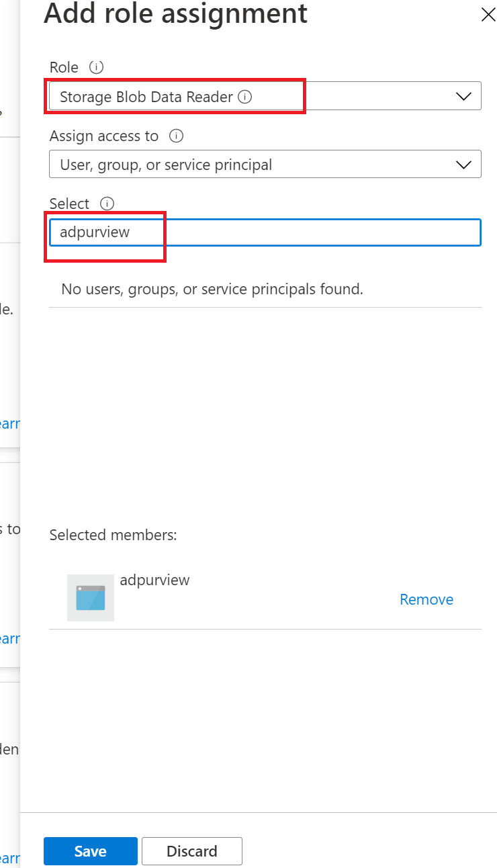
Task: Open the Assign access to dropdown
Action: click(x=463, y=164)
